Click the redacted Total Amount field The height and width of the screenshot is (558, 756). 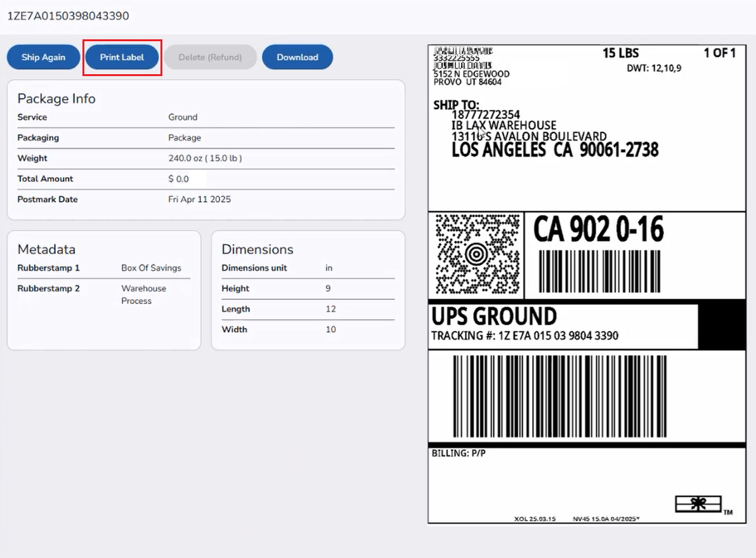pos(190,179)
